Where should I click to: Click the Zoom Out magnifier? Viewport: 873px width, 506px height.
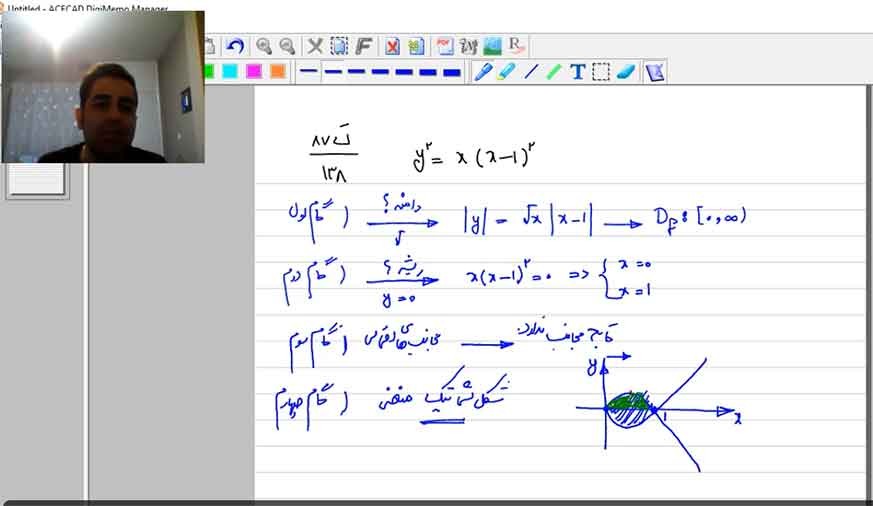pos(287,46)
